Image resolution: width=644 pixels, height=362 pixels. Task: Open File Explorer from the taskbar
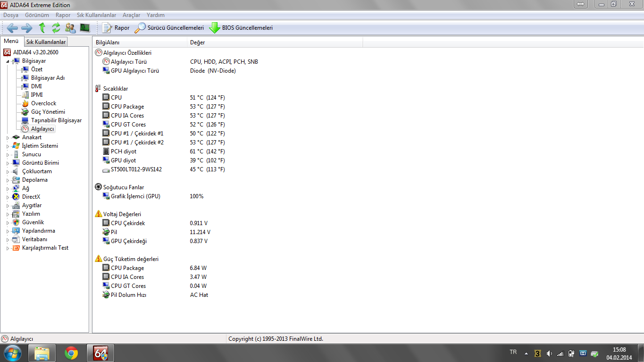[x=42, y=353]
